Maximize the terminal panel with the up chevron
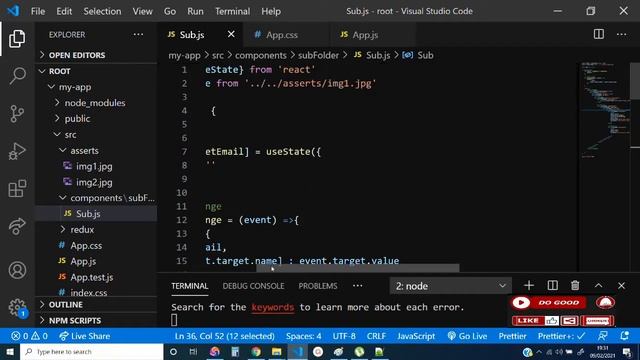This screenshot has width=640, height=360. click(598, 286)
